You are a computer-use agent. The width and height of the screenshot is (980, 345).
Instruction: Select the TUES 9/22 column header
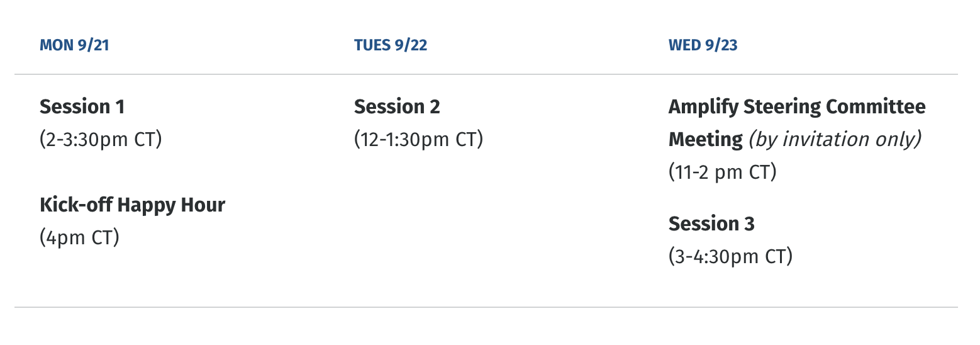click(x=390, y=45)
